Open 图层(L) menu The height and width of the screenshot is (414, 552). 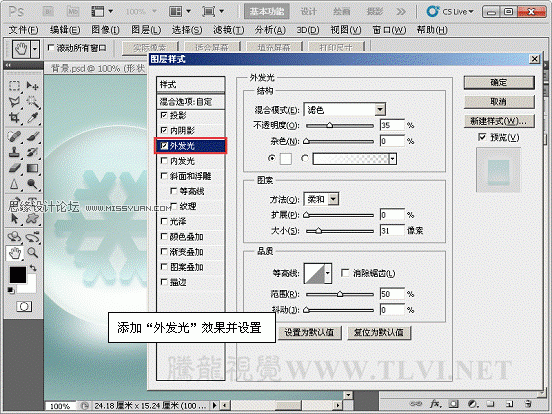tap(146, 30)
